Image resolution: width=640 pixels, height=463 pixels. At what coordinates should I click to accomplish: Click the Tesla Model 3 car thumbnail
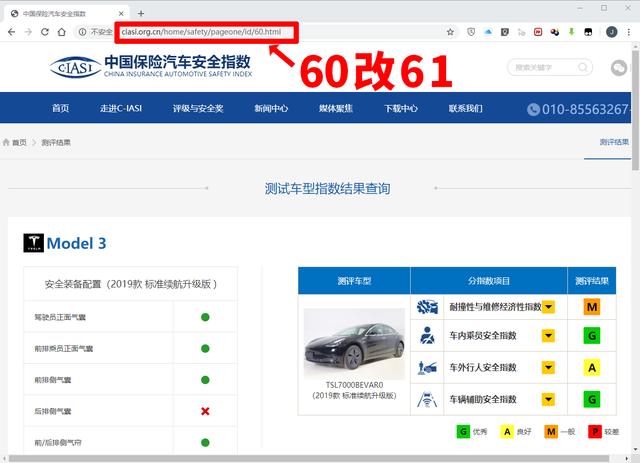pyautogui.click(x=354, y=344)
